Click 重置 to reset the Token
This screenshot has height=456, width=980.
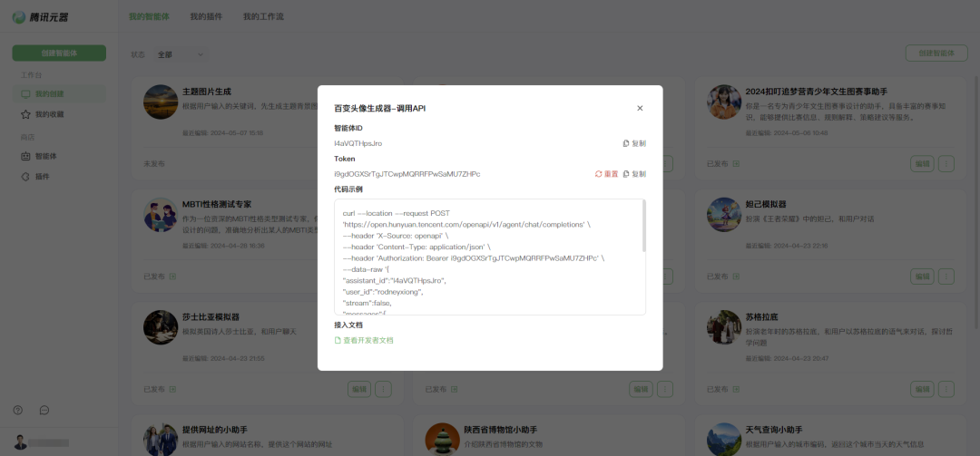tap(606, 174)
